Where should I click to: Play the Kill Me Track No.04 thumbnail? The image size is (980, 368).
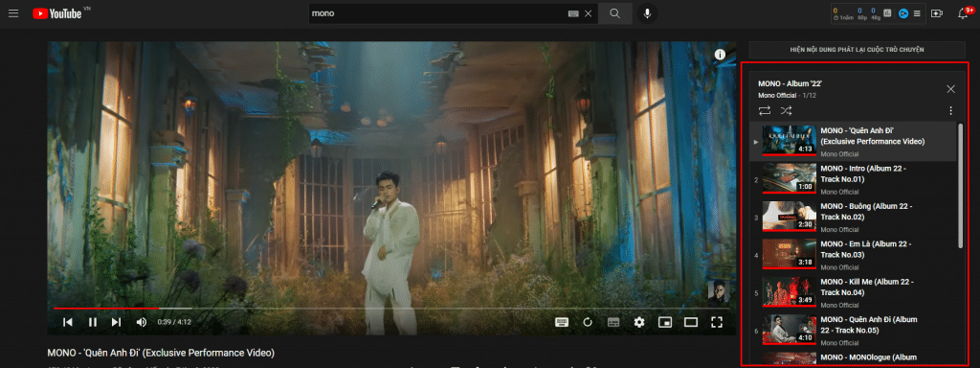coord(790,292)
